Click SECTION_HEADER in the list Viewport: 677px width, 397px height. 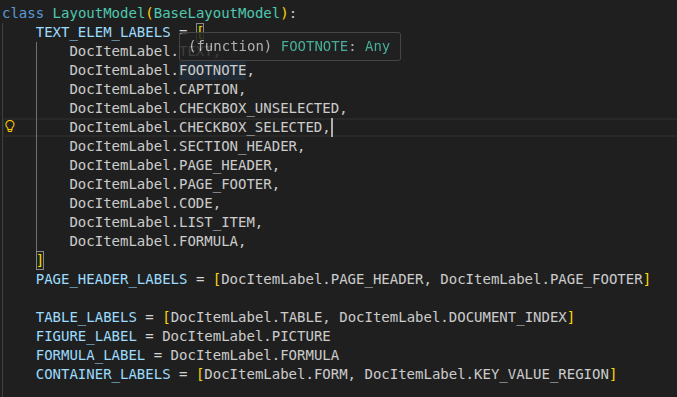[238, 146]
